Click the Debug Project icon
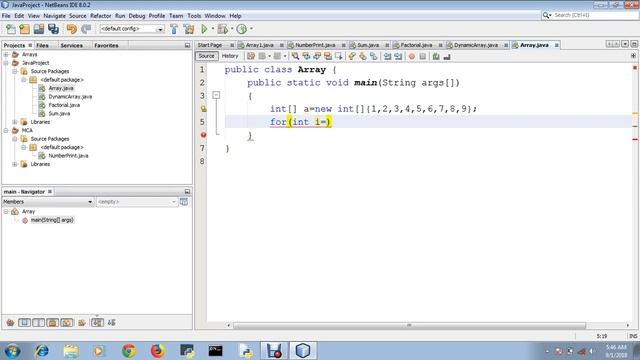This screenshot has width=640, height=360. [x=222, y=29]
